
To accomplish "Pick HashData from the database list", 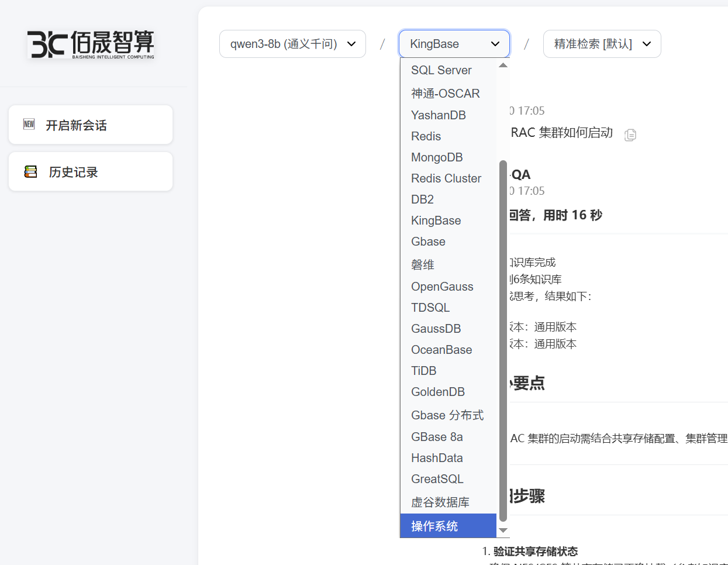I will 448,458.
